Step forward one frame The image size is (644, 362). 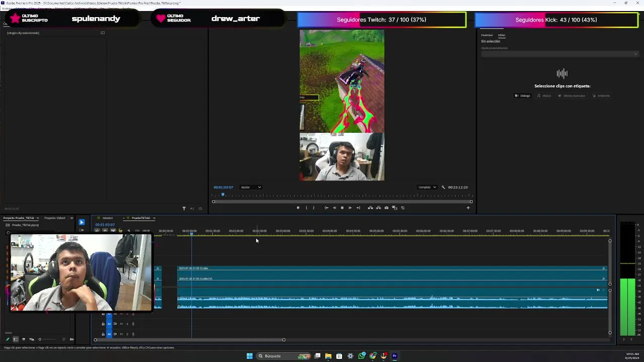350,208
